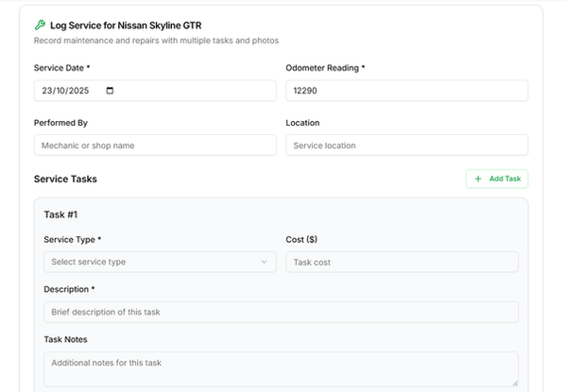This screenshot has width=567, height=392.
Task: Click the Task cost input field
Action: 402,262
